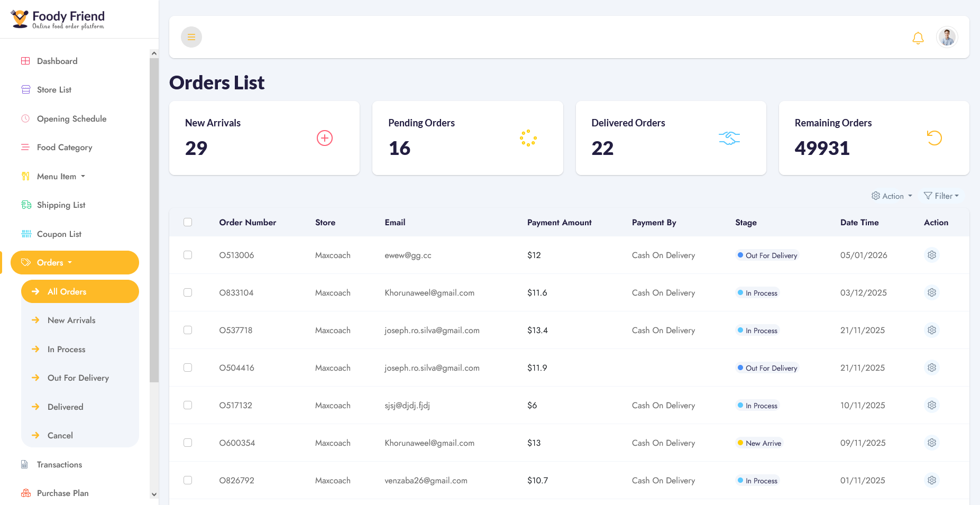Open gear action for order O600354
This screenshot has height=505, width=980.
click(932, 443)
